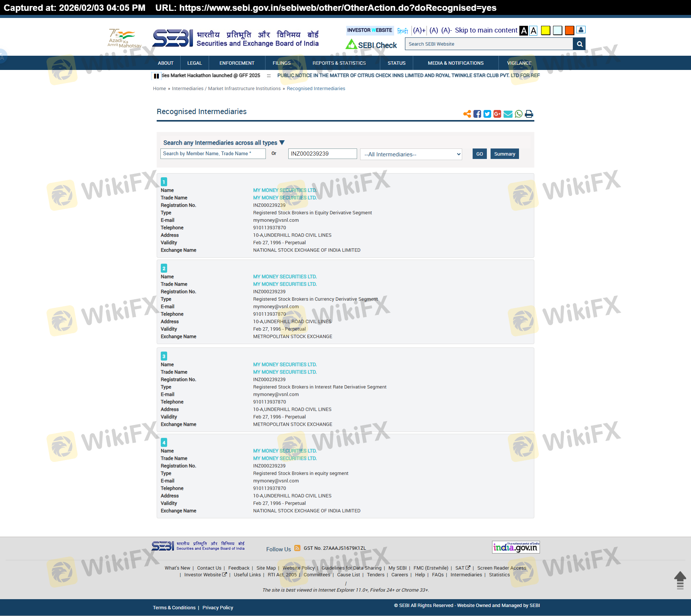Screen dimensions: 691x616
Task: Decrease font size with (A)-
Action: click(x=446, y=30)
